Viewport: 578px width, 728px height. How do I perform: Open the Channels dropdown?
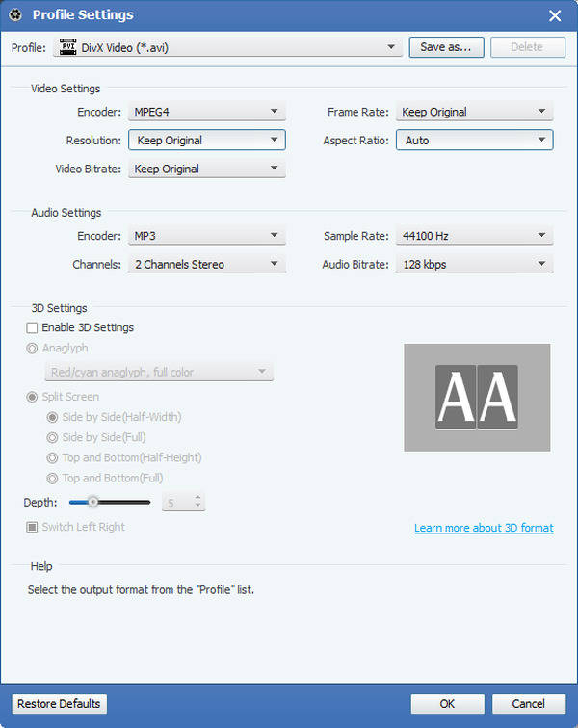click(x=274, y=265)
